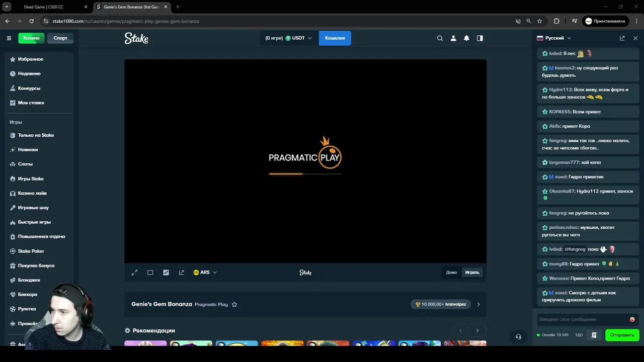Image resolution: width=644 pixels, height=362 pixels.
Task: Open Быстрые игры category
Action: click(39, 222)
